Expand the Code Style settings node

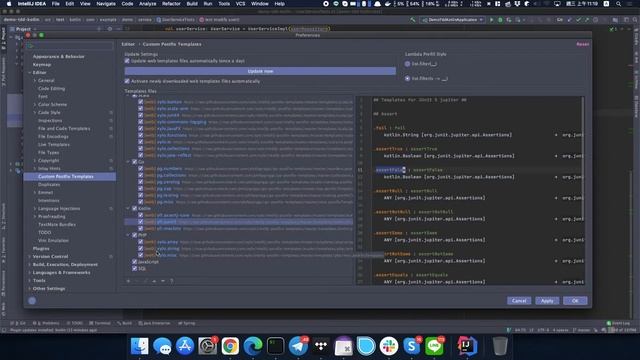(35, 113)
